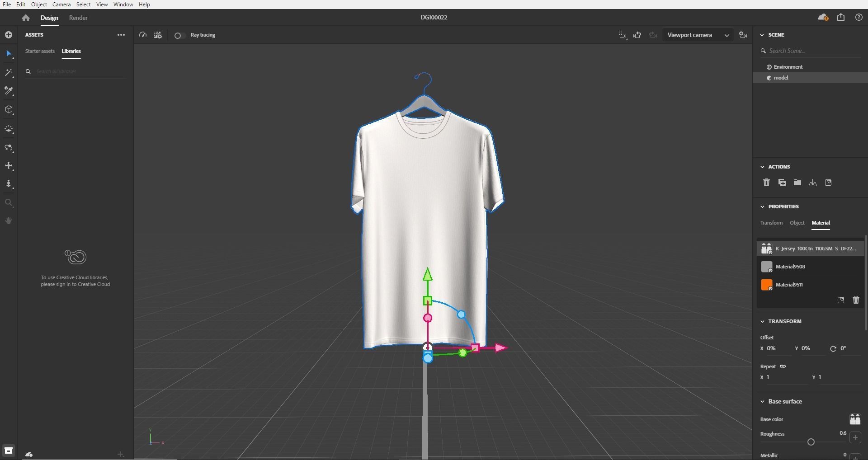868x460 pixels.
Task: Select Material9511 orange material
Action: (x=810, y=285)
